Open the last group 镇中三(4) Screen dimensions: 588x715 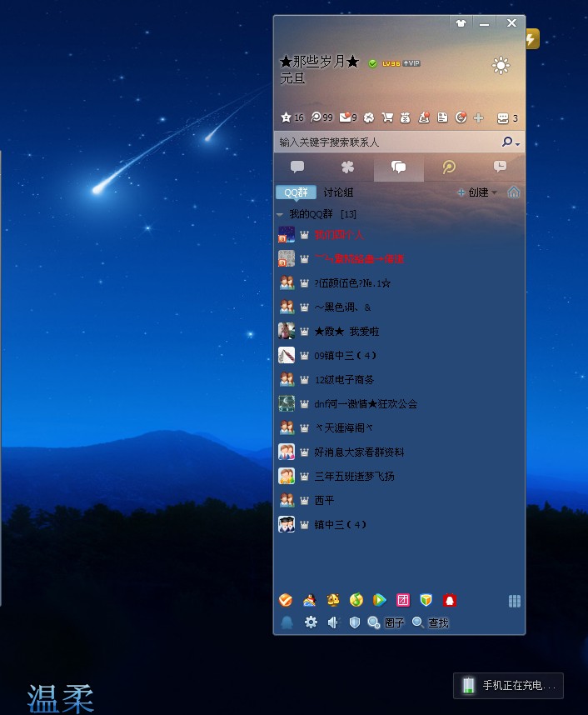(x=399, y=525)
